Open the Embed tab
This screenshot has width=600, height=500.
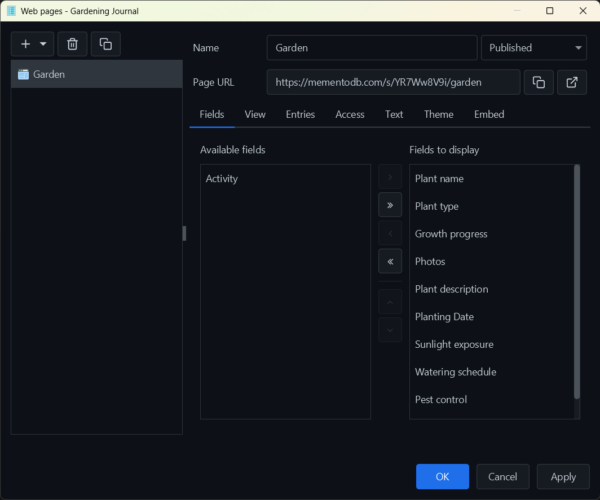pos(489,114)
